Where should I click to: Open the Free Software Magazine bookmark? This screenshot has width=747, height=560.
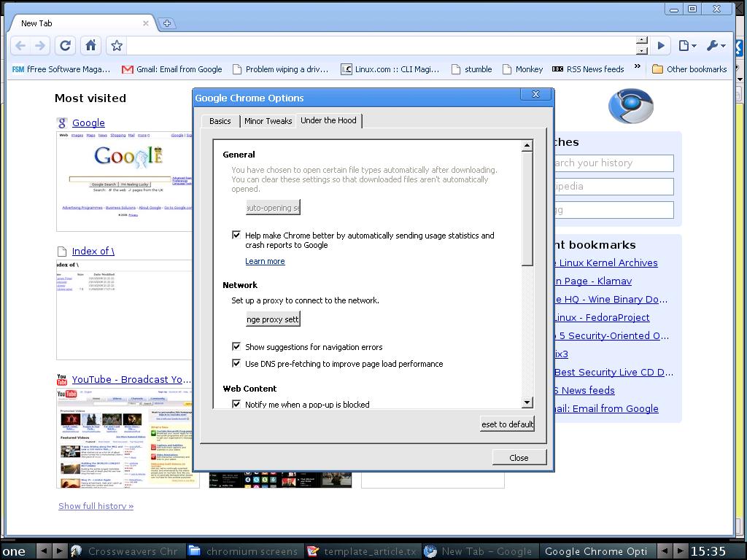coord(61,69)
